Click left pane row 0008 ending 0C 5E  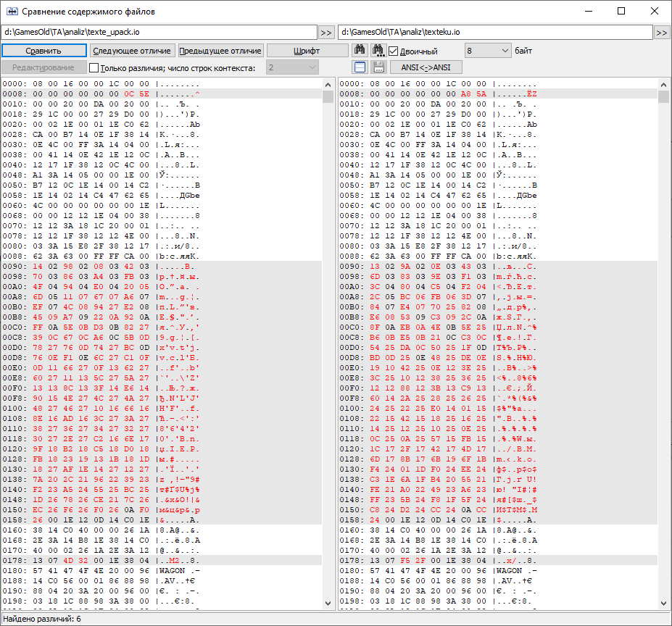[162, 94]
